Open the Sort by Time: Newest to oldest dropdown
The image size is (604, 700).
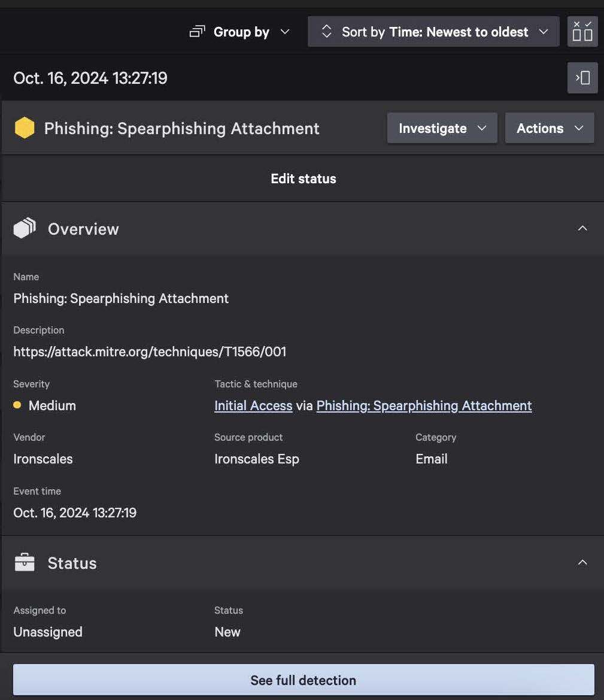[x=433, y=32]
